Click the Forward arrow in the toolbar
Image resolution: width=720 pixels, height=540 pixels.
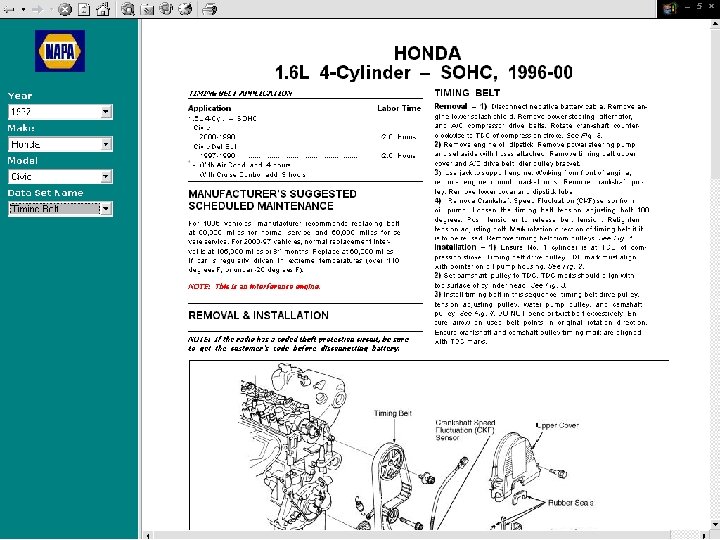click(x=38, y=9)
